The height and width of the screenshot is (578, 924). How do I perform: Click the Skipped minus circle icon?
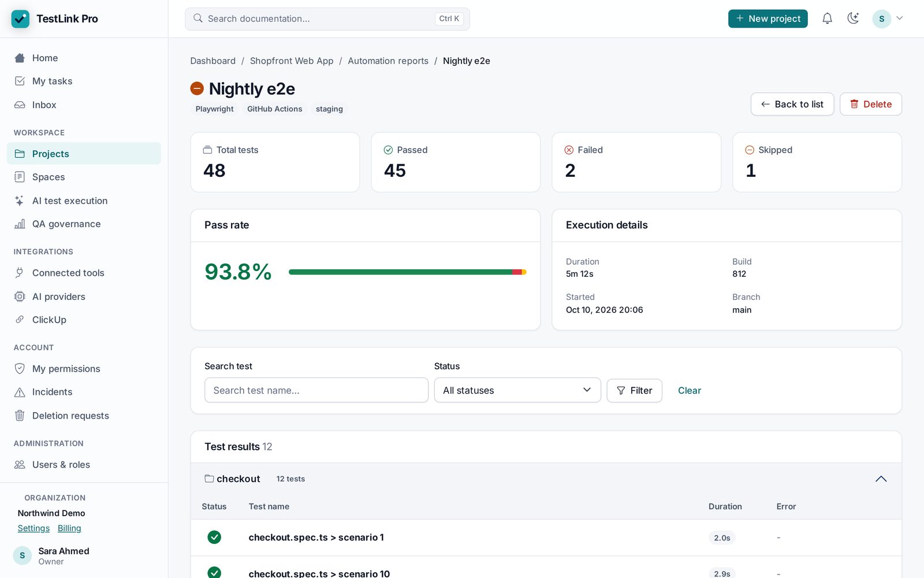pos(750,150)
